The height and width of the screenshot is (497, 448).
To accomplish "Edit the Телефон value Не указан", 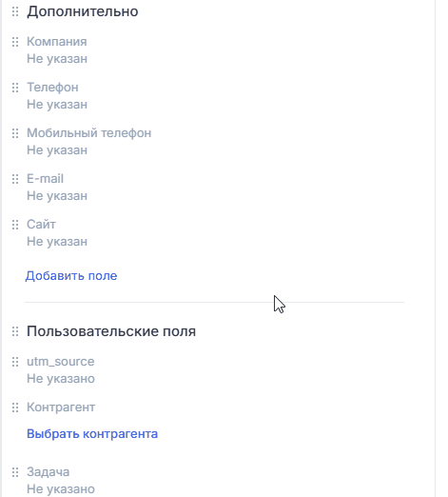I will [x=57, y=105].
